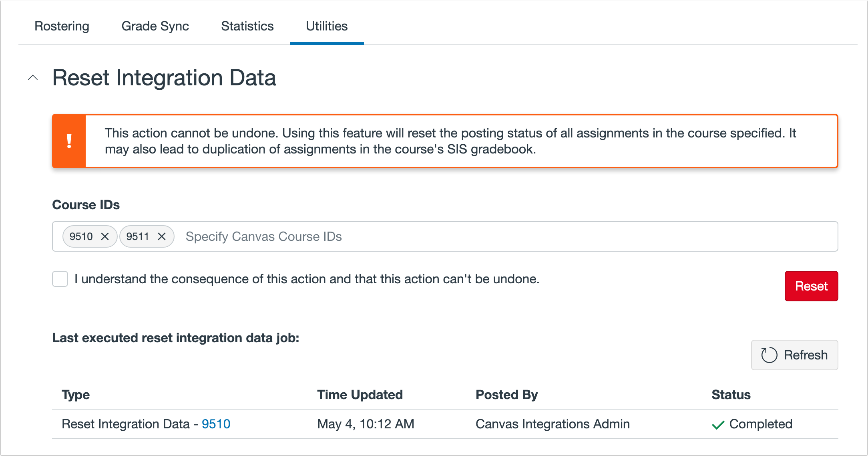Click the Time Updated column header

[360, 395]
